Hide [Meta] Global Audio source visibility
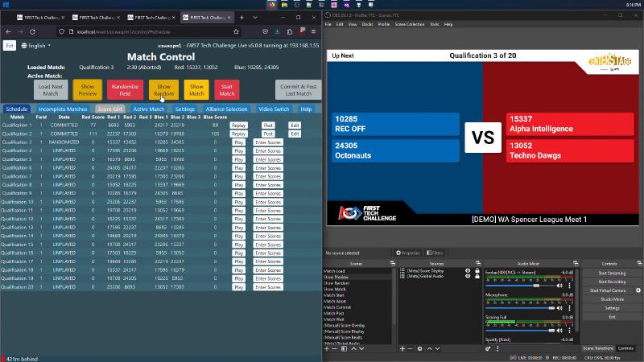This screenshot has height=362, width=644. point(468,276)
